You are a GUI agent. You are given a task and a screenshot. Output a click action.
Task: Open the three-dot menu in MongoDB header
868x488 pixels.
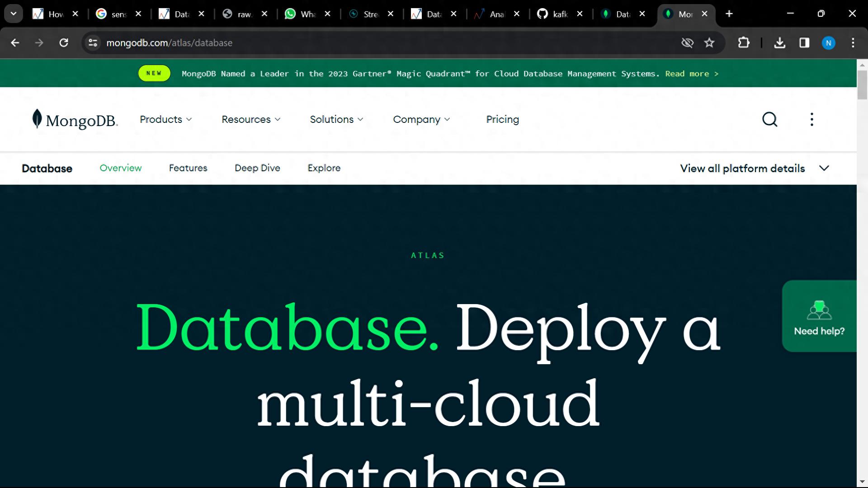pyautogui.click(x=812, y=119)
